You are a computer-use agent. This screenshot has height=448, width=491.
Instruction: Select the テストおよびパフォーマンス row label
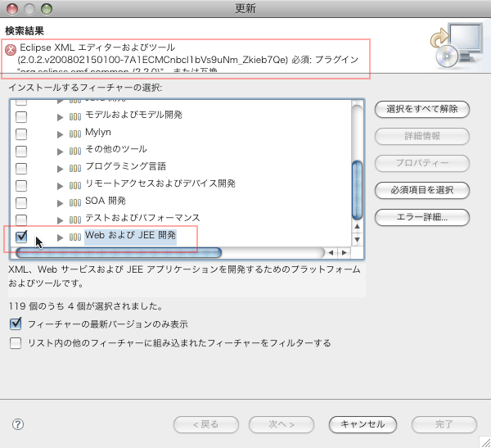tap(142, 218)
